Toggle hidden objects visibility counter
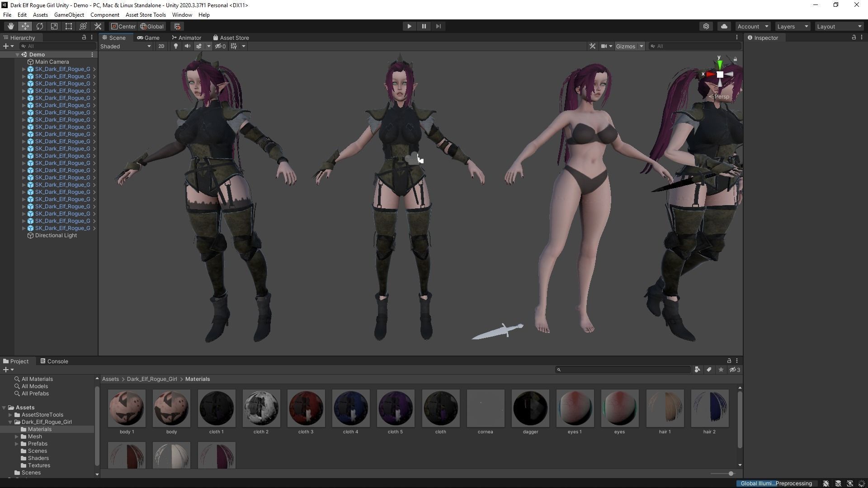This screenshot has width=868, height=488. click(221, 46)
